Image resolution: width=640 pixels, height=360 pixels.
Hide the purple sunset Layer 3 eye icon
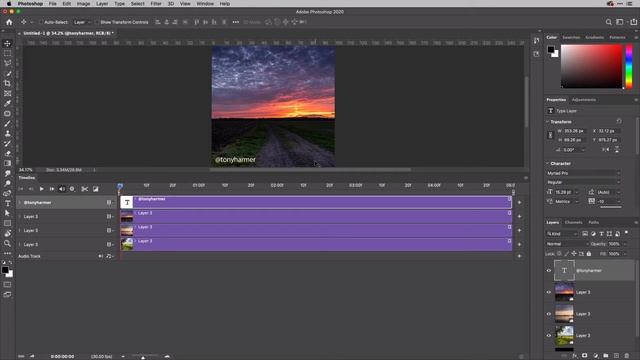(549, 292)
